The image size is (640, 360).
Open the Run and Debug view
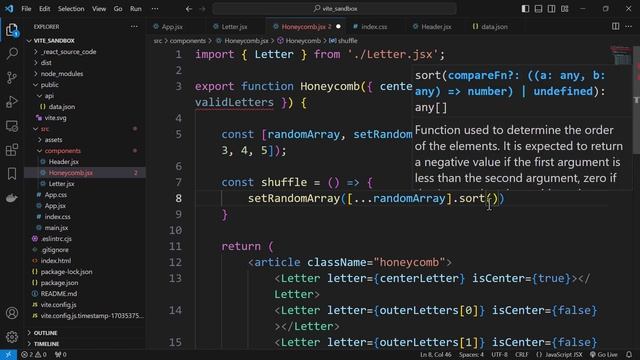(x=12, y=102)
